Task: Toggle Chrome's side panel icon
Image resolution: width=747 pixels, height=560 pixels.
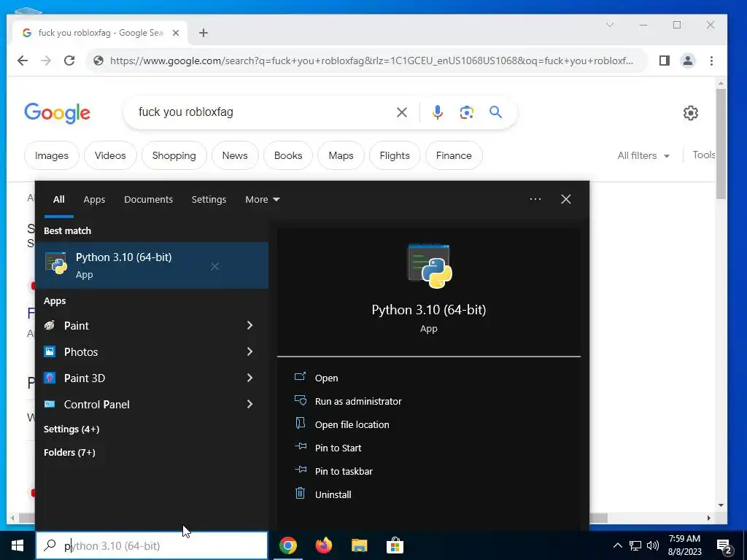Action: 665,61
